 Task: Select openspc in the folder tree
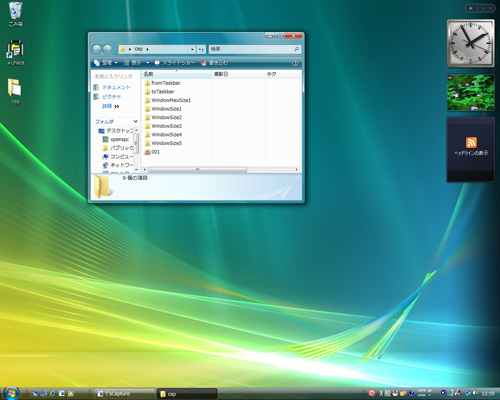pos(116,139)
